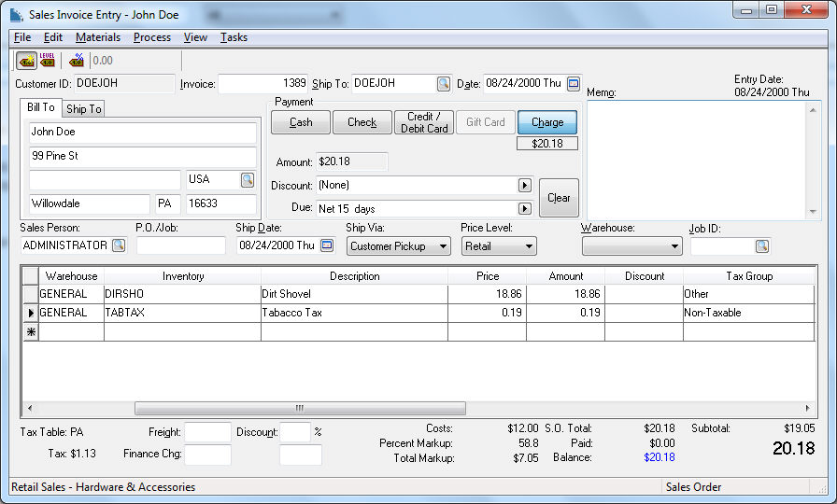Click the Finance Chg input field
The width and height of the screenshot is (837, 504).
207,455
